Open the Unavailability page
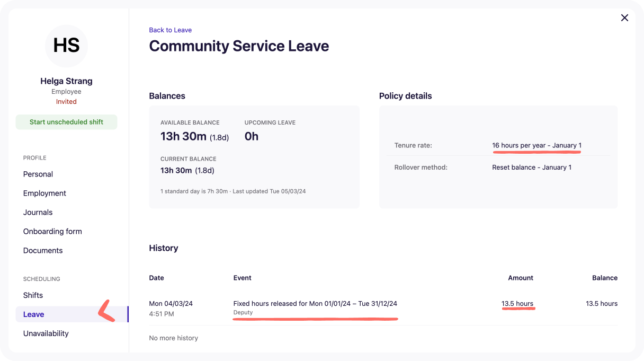Image resolution: width=644 pixels, height=361 pixels. click(46, 333)
